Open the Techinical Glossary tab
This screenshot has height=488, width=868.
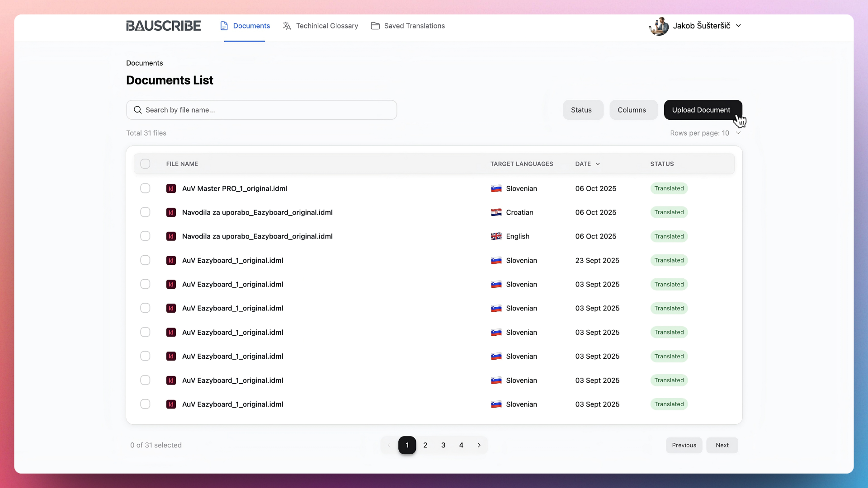(320, 26)
